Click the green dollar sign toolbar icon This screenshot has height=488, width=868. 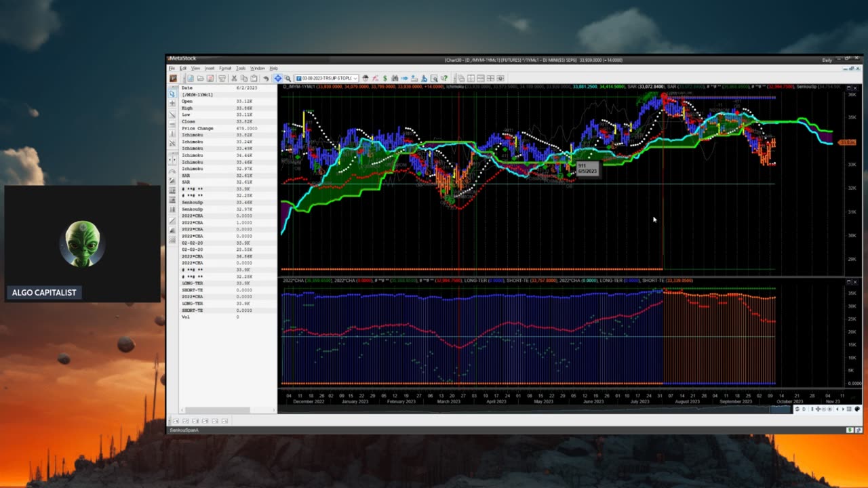tap(385, 78)
